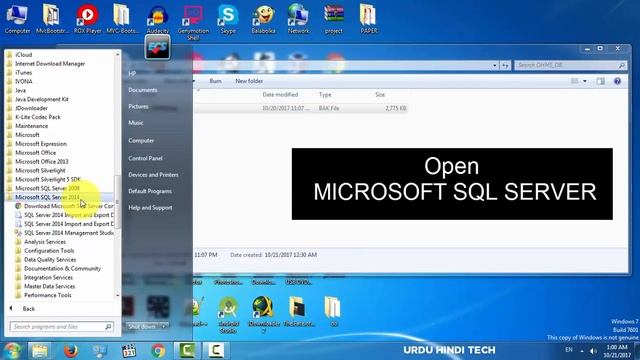The height and width of the screenshot is (360, 640).
Task: Launch ROX Player from desktop
Action: 87,19
